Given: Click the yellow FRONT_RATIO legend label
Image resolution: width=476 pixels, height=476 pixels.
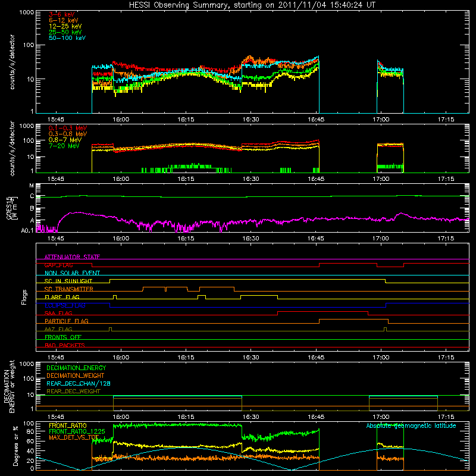Looking at the screenshot, I should pos(68,425).
